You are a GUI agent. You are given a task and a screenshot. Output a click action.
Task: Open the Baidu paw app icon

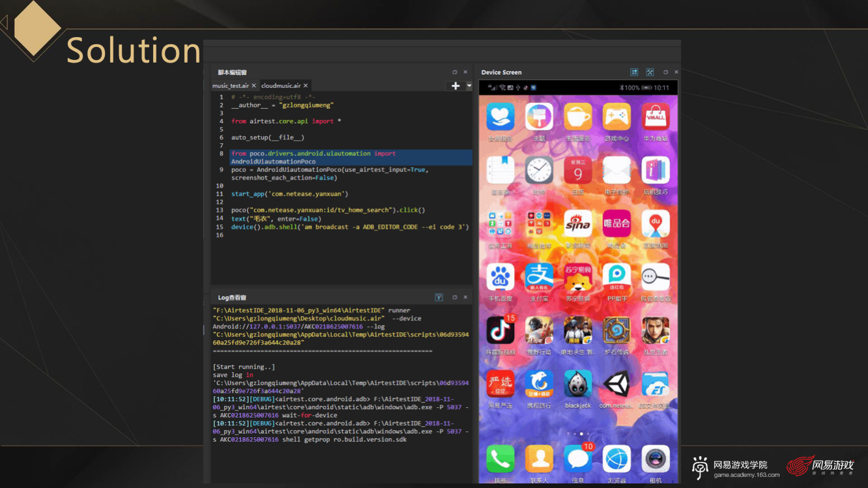[x=500, y=278]
